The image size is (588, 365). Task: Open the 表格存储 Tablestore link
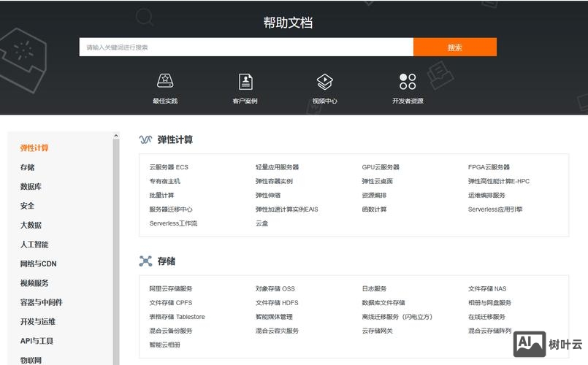click(177, 317)
